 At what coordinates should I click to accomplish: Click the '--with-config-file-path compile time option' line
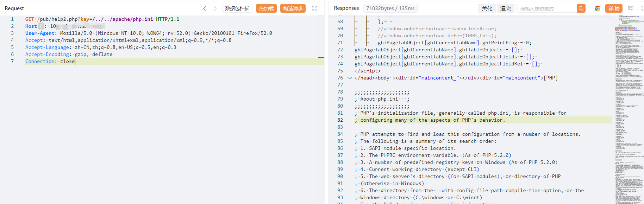(x=469, y=191)
